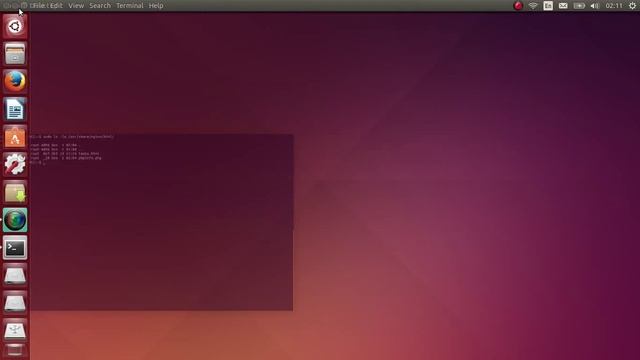Open the USB drive launcher icon
This screenshot has width=640, height=360.
coord(15,331)
